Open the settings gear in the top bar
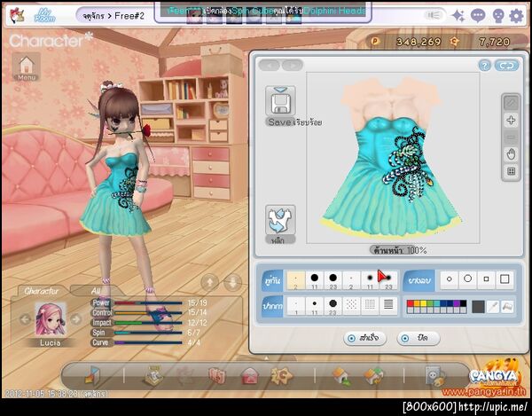 (516, 16)
